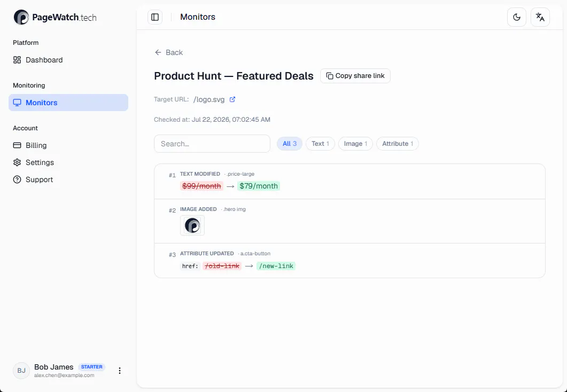Select Monitors in sidebar

[x=68, y=103]
